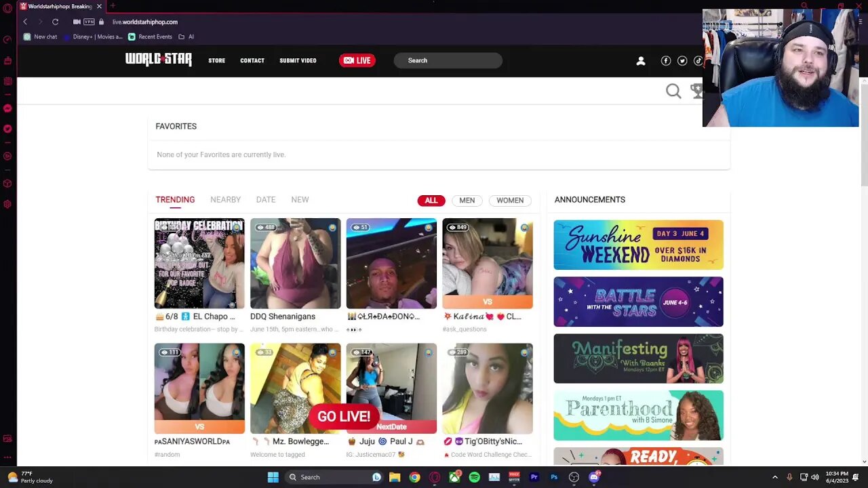The height and width of the screenshot is (488, 868).
Task: Open the Opera menu logo button
Action: (x=7, y=8)
